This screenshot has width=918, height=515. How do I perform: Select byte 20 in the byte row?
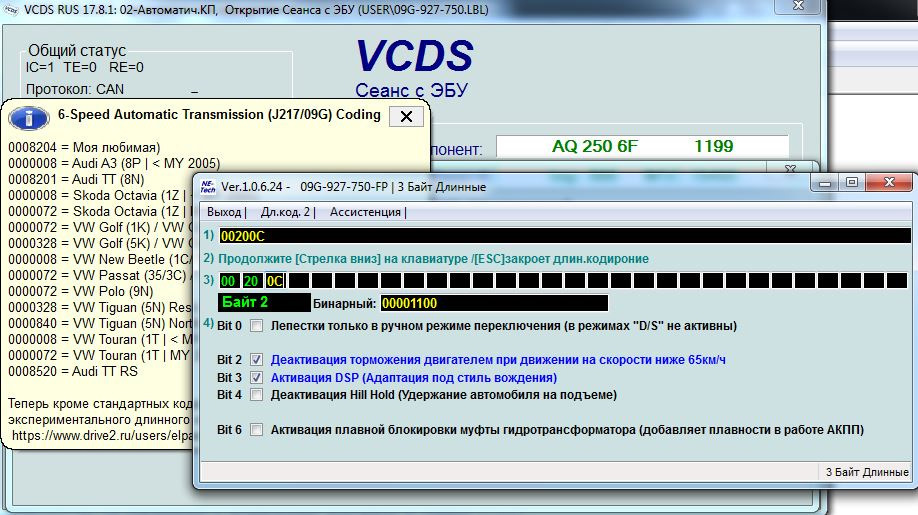point(251,281)
